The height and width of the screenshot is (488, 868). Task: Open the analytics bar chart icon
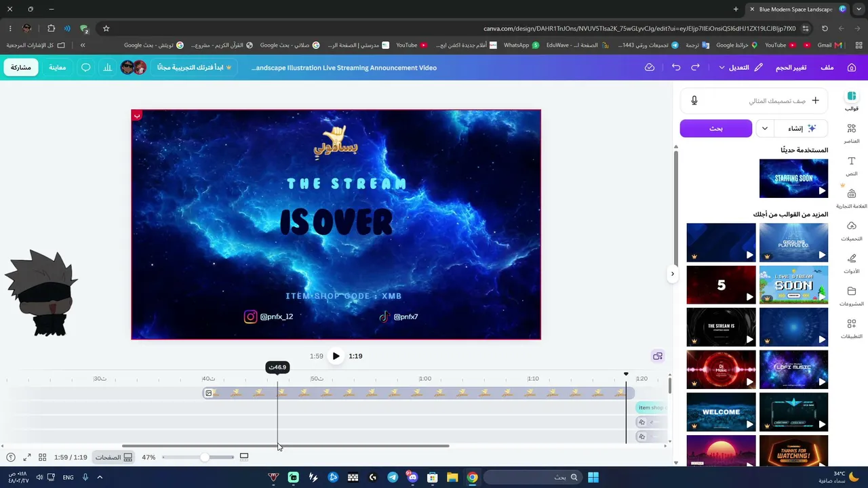(107, 68)
